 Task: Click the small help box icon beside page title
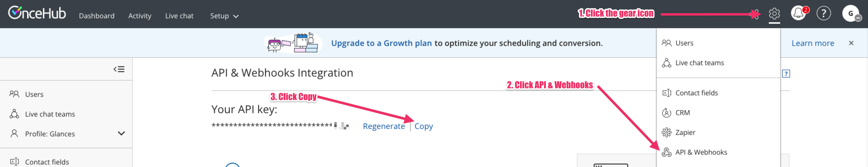click(786, 74)
